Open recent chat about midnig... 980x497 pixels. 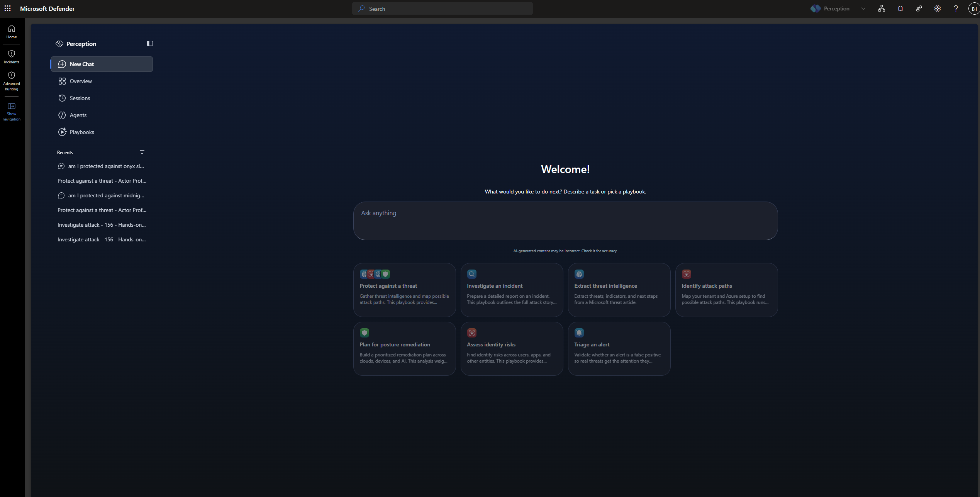click(102, 195)
